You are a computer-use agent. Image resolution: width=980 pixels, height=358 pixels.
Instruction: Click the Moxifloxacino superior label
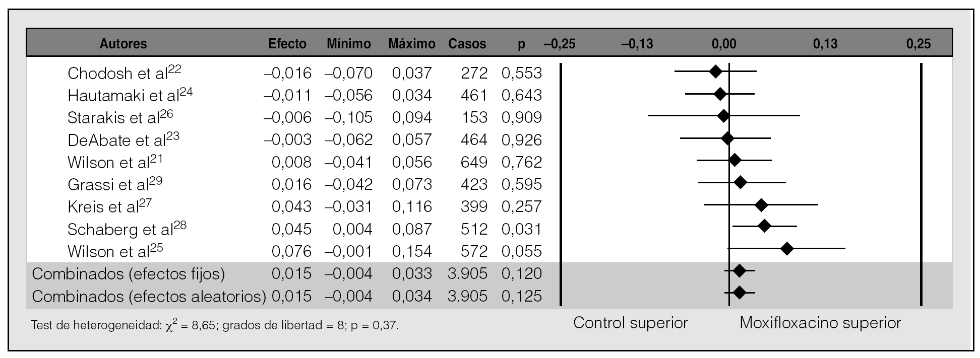coord(820,323)
